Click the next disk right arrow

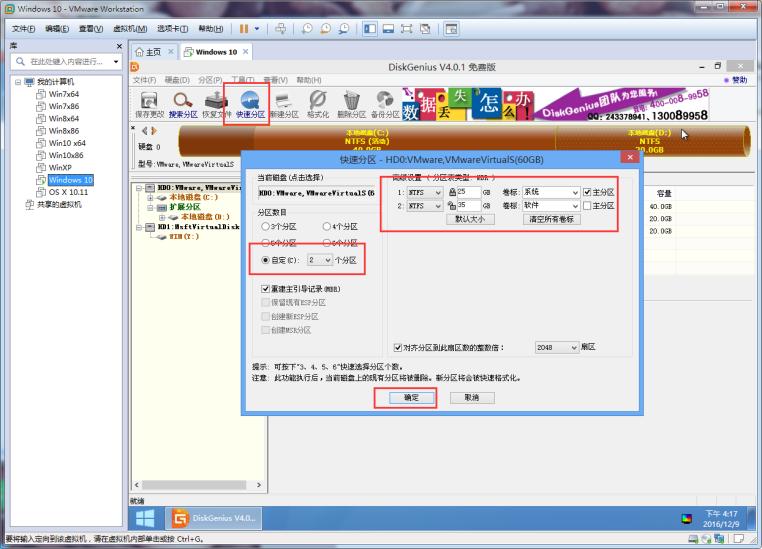[154, 130]
